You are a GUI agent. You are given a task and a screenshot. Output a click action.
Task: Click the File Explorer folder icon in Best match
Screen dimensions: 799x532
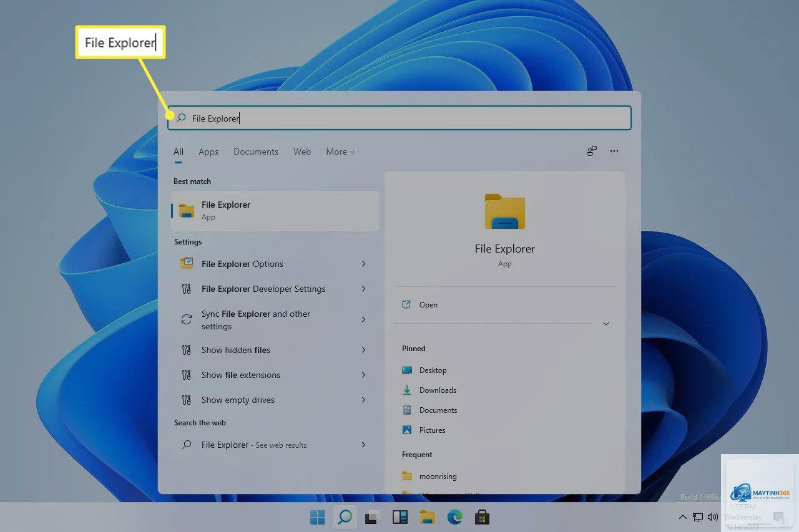tap(187, 211)
